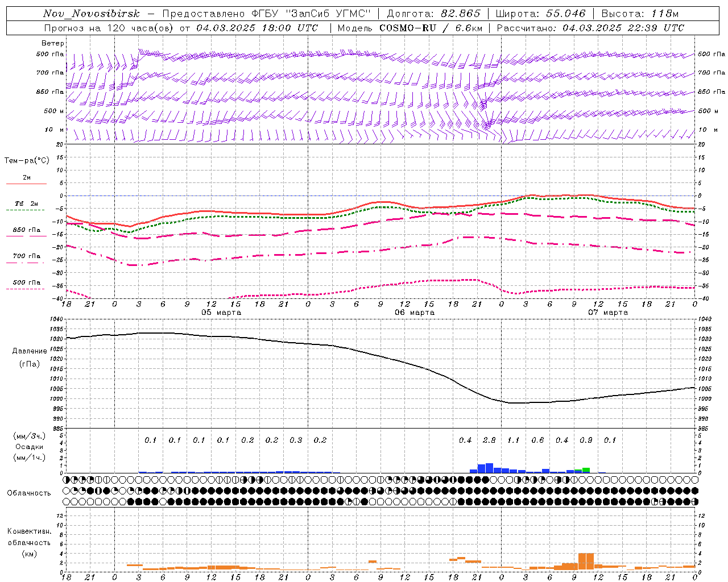Screen dimensions: 728x582
Task: Click the 07 марта date label
Action: 608,313
